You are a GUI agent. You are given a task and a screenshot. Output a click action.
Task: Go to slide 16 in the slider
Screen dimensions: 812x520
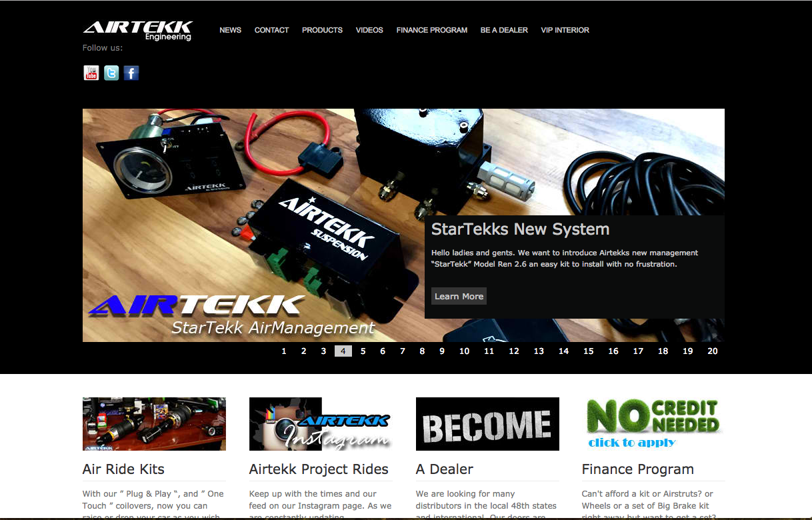coord(613,351)
